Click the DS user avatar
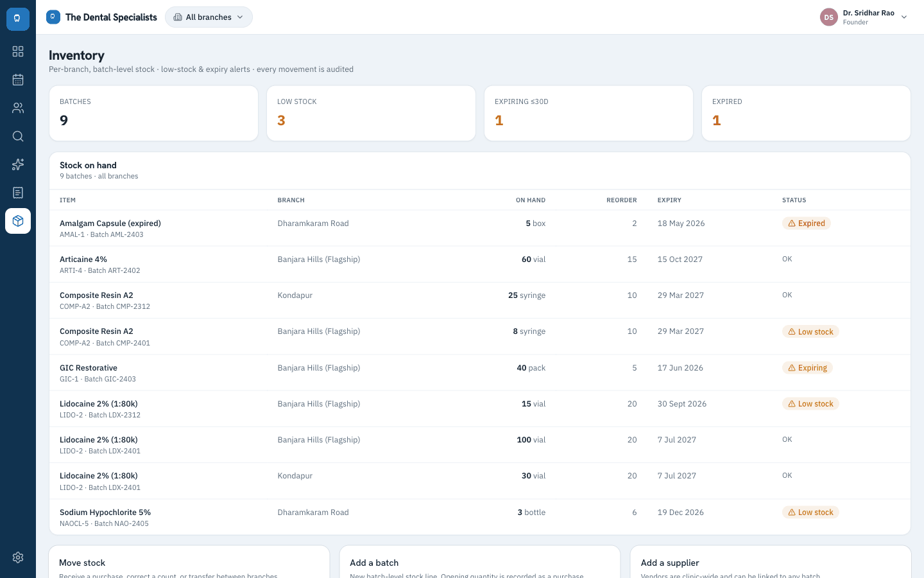This screenshot has height=578, width=924. (829, 17)
